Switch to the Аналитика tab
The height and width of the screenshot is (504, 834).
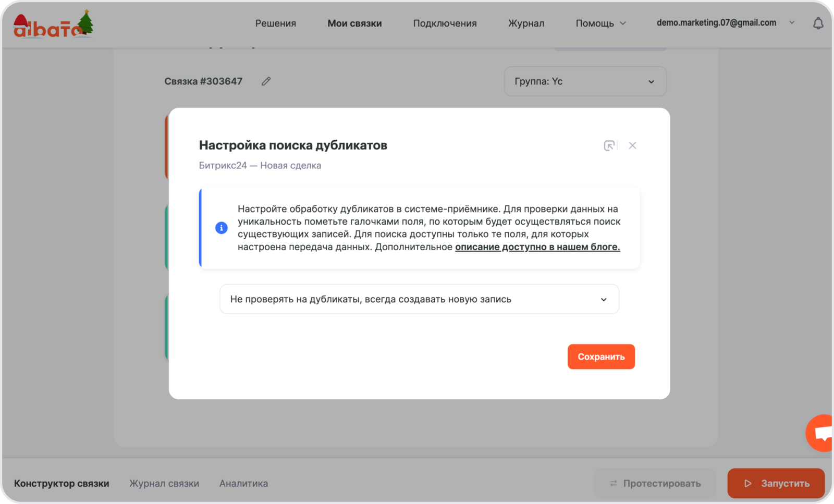pyautogui.click(x=243, y=483)
